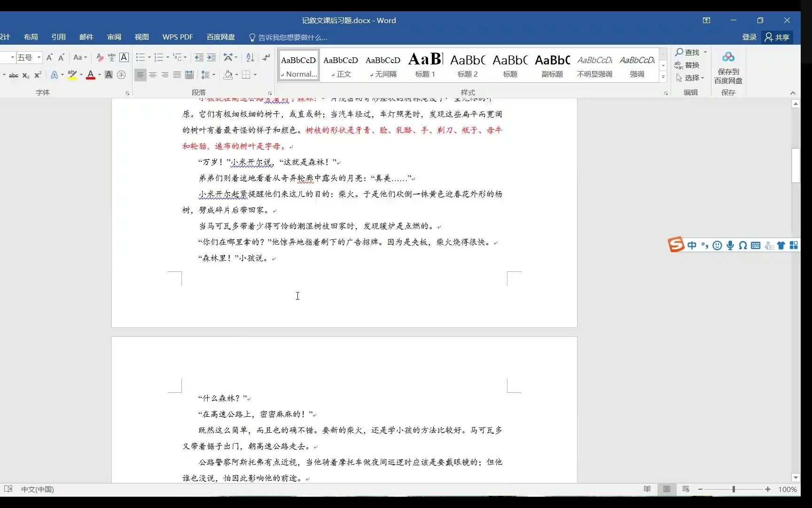Align text left
This screenshot has height=508, width=812.
pos(140,75)
